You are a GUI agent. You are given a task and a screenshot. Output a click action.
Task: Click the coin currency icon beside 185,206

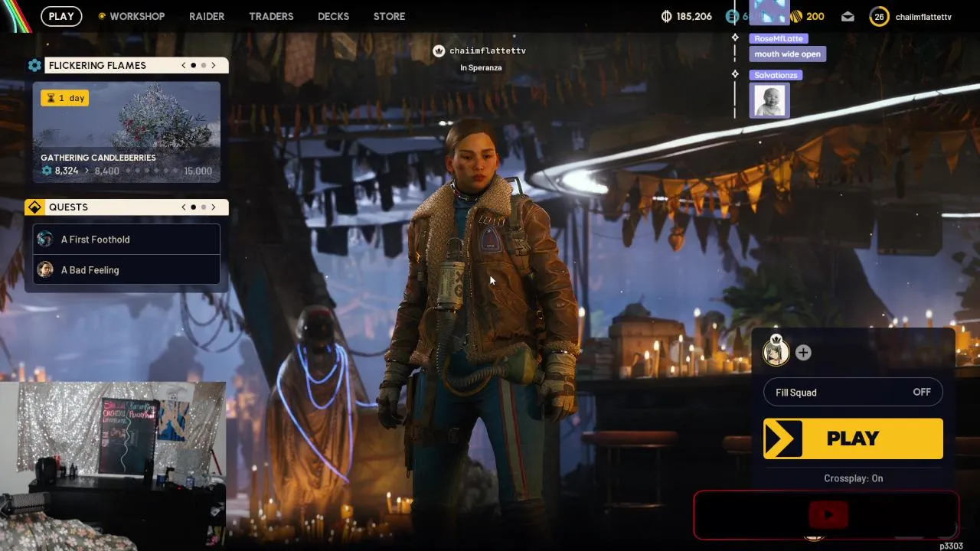click(666, 16)
